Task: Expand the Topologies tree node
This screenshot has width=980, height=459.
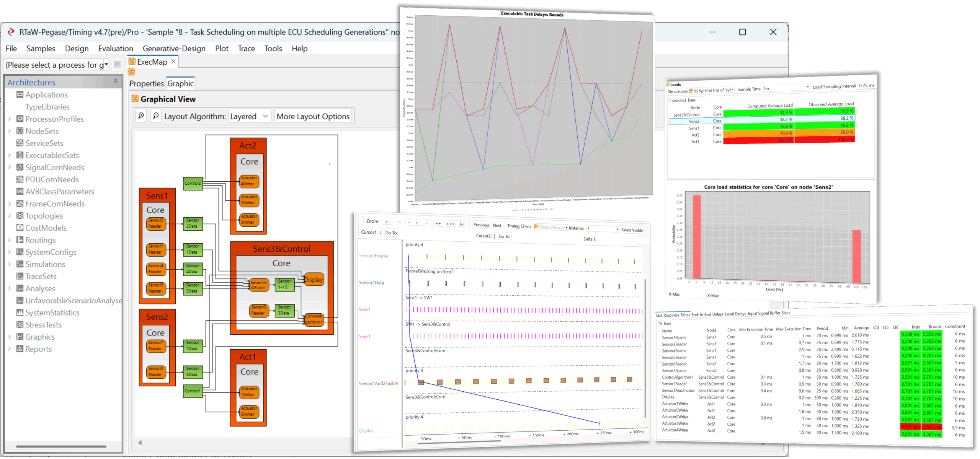Action: point(10,216)
